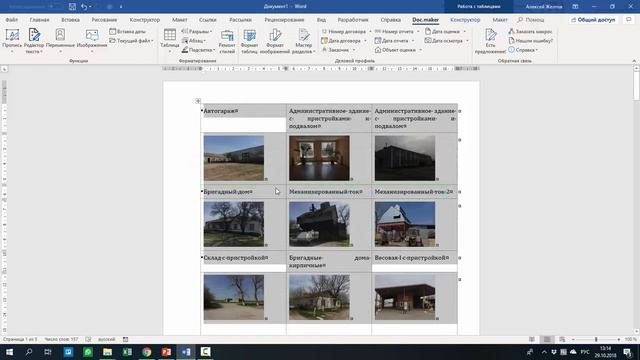Click the Вставка даты button
This screenshot has width=640, height=360.
(x=127, y=31)
